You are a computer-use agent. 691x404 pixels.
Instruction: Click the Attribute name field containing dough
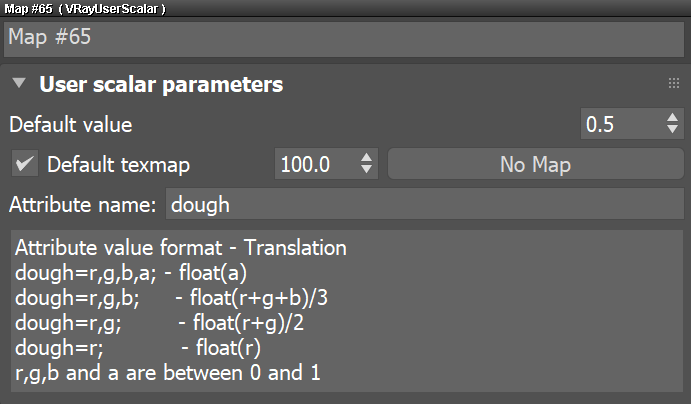click(x=423, y=205)
